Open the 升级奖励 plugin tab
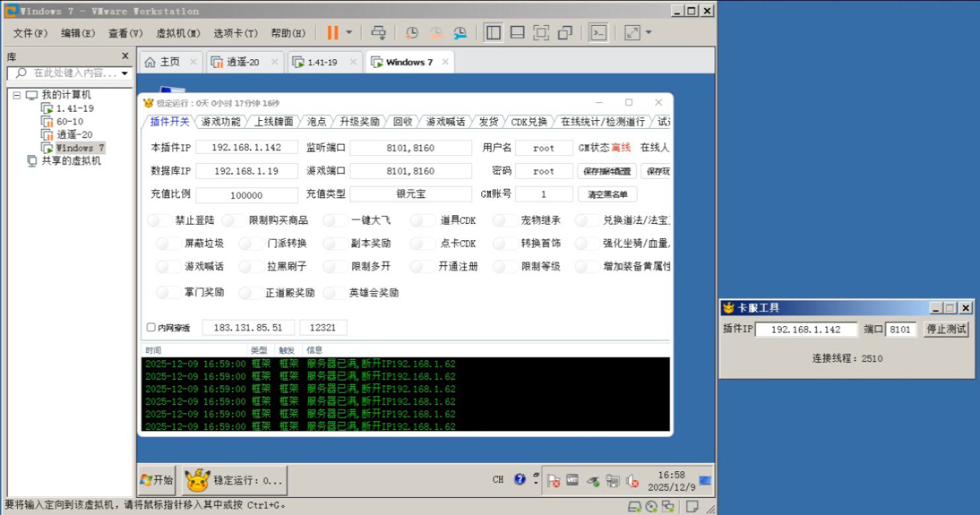This screenshot has width=980, height=515. pyautogui.click(x=359, y=121)
